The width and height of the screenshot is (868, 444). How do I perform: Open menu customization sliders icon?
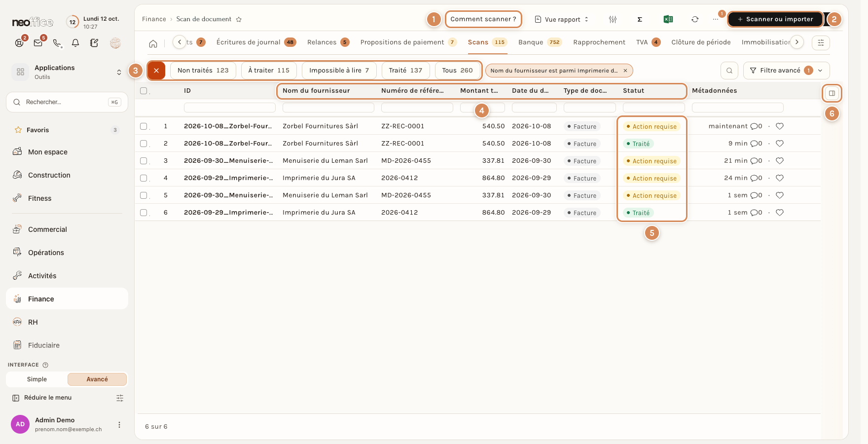120,398
